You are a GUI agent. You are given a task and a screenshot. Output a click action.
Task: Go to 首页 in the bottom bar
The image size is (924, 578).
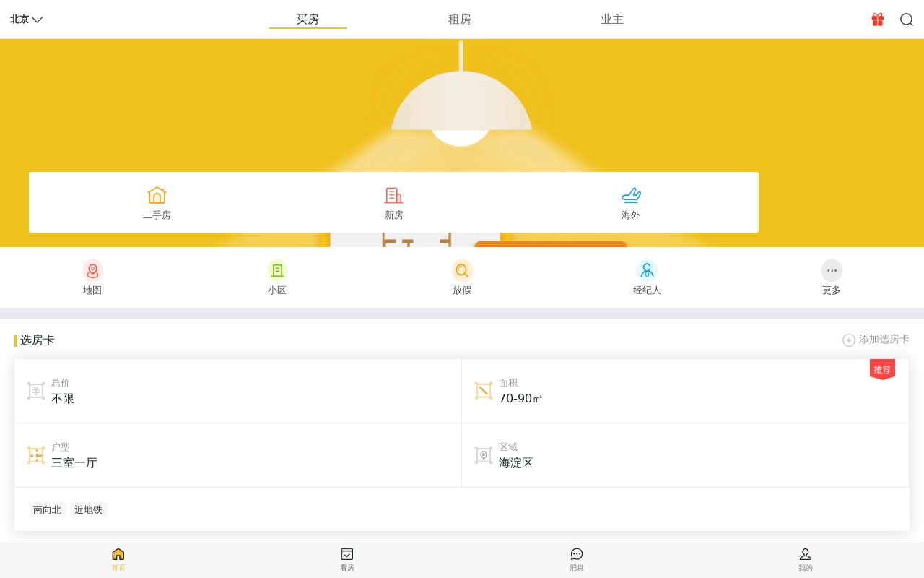118,560
